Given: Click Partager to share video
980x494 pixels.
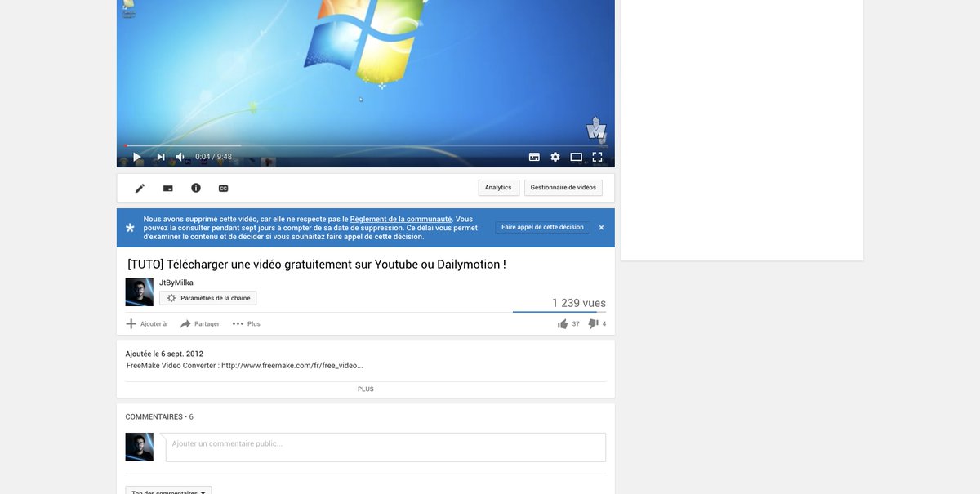Looking at the screenshot, I should 200,324.
